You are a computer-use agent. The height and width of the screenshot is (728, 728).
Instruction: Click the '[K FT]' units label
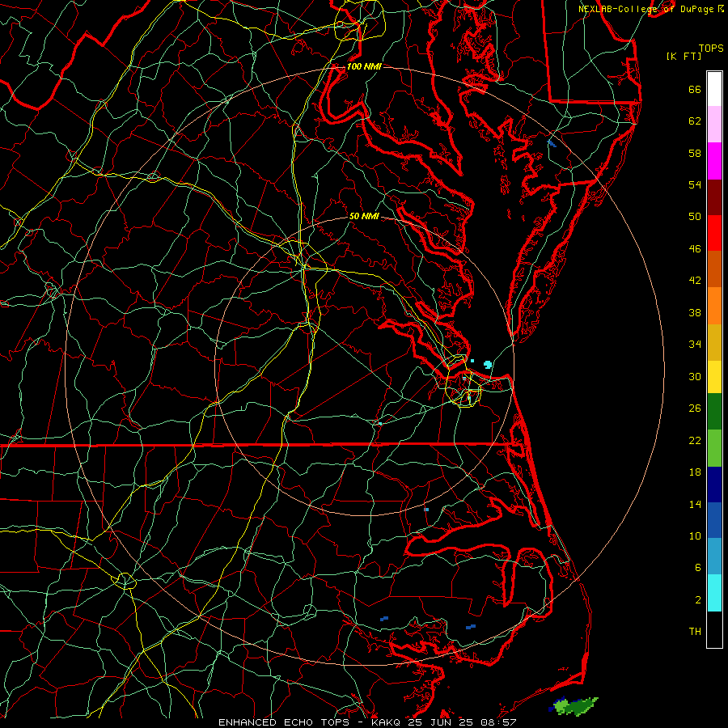[684, 56]
